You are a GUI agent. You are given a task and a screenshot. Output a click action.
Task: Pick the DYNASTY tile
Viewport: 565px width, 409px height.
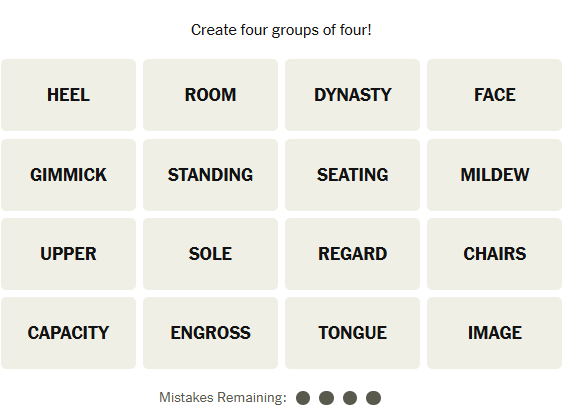point(352,95)
